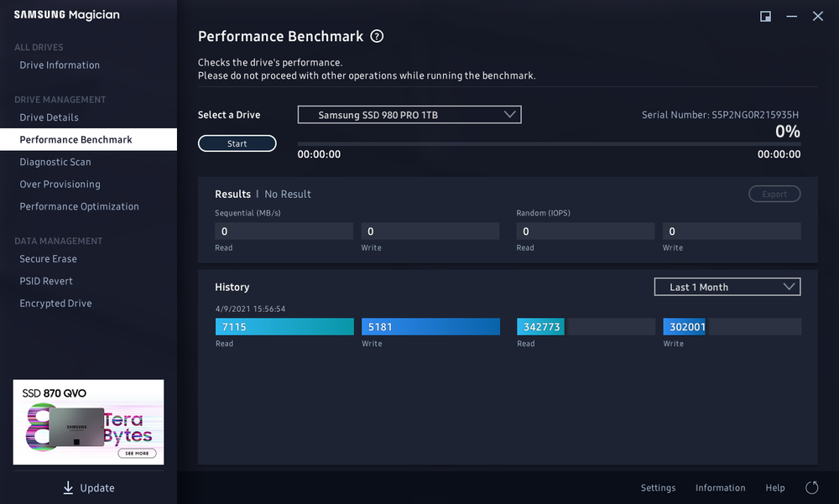Screen dimensions: 839x504
Task: Click the help question mark beside Performance Benchmark
Action: click(378, 36)
